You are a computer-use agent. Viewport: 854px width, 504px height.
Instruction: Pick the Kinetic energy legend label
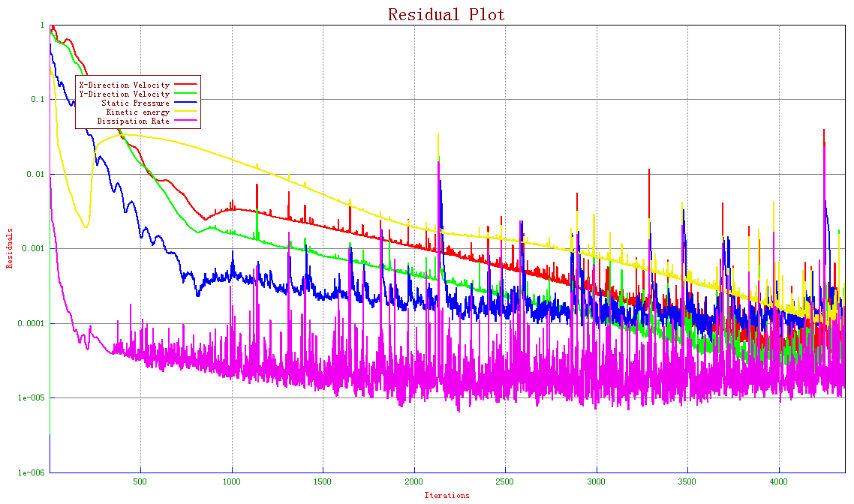[x=137, y=112]
